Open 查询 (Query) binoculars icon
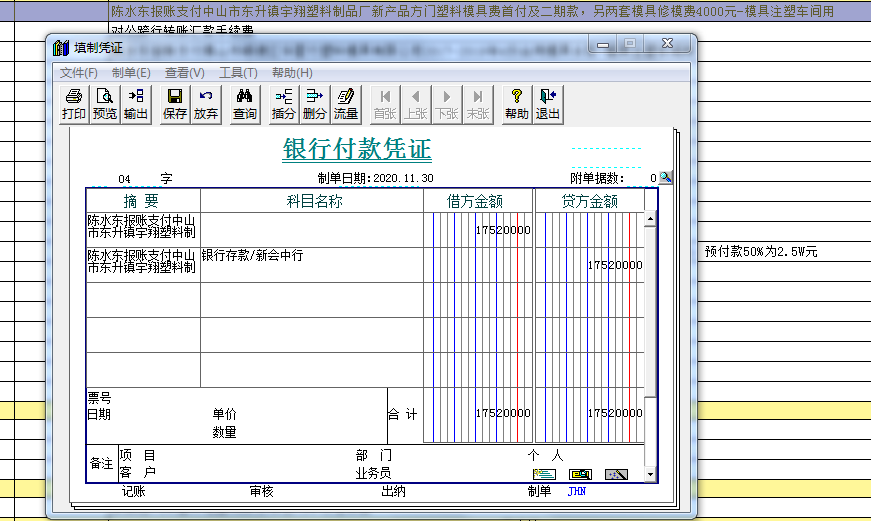 (244, 104)
